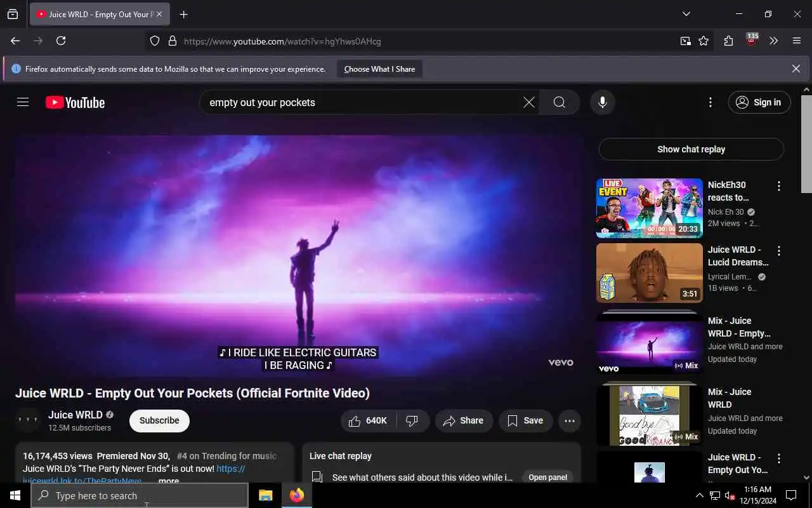Open Goodbye Mix - Juice WRLD thumbnail
The width and height of the screenshot is (812, 508).
click(649, 415)
